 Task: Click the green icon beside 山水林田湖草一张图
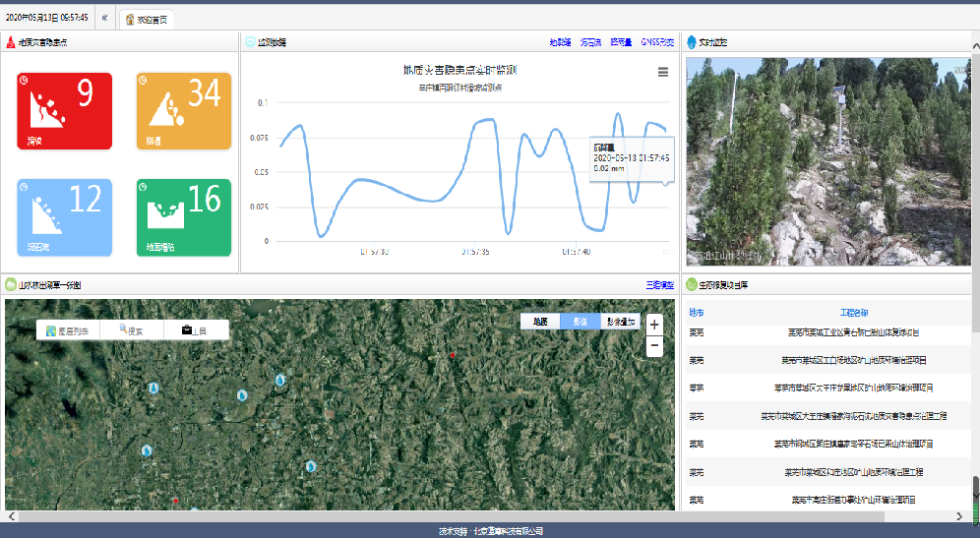11,285
